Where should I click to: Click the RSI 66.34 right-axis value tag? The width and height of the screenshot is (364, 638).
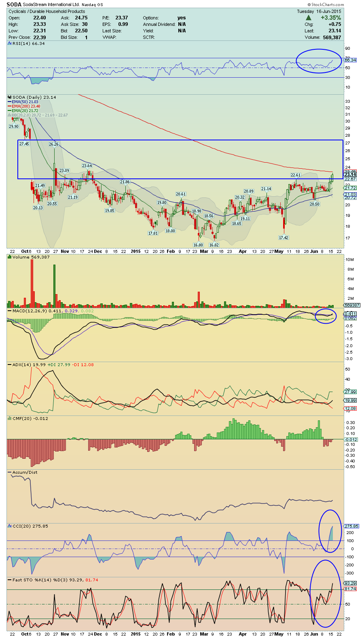pyautogui.click(x=350, y=60)
